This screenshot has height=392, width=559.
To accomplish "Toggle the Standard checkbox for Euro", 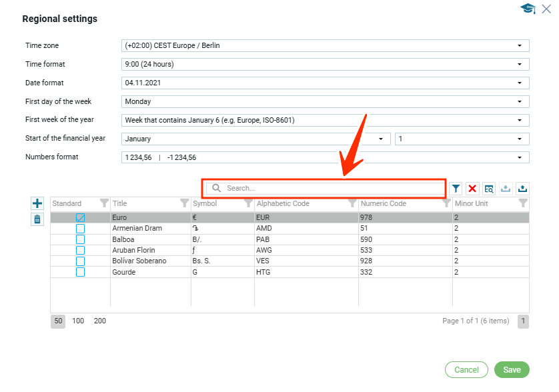I will click(80, 218).
